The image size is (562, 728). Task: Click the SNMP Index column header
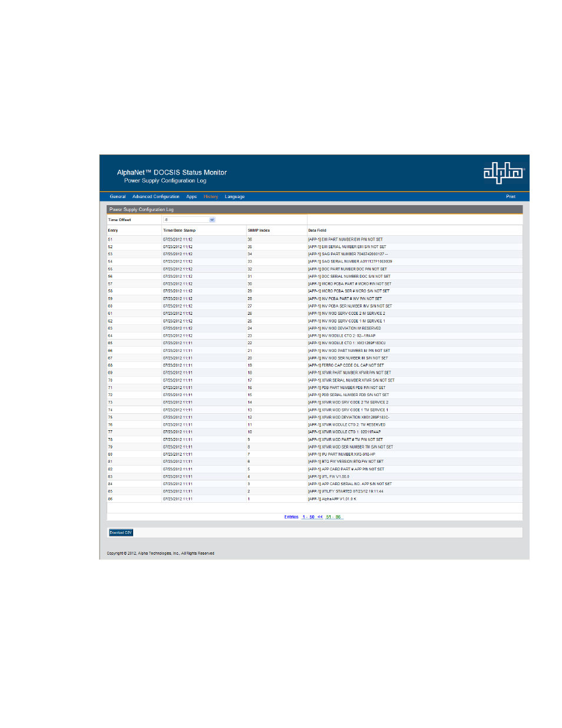(x=259, y=230)
